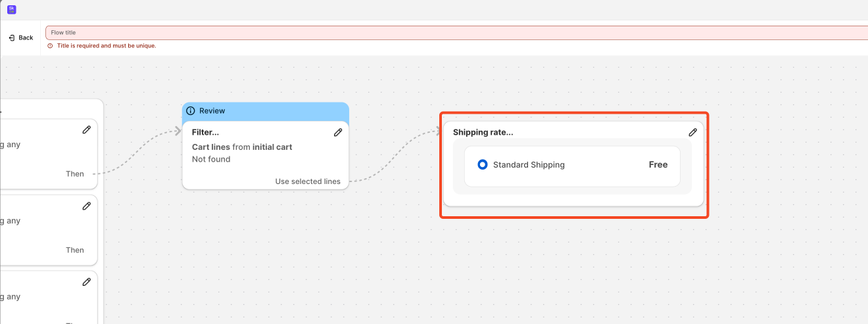Select the Standard Shipping radio button
This screenshot has width=868, height=324.
(x=483, y=165)
